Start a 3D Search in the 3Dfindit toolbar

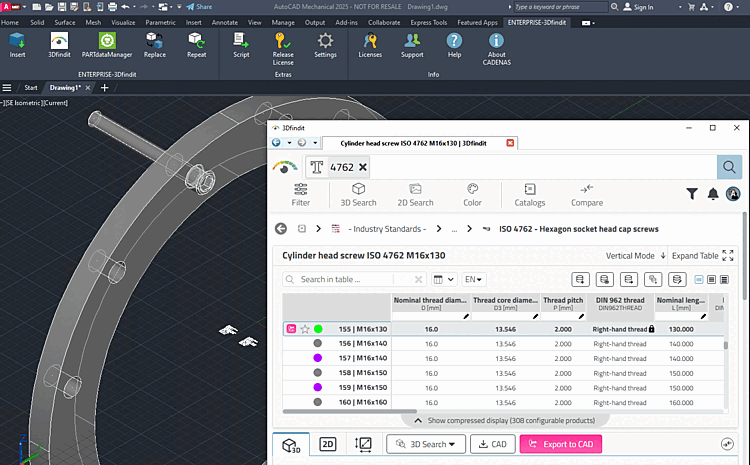pyautogui.click(x=358, y=195)
